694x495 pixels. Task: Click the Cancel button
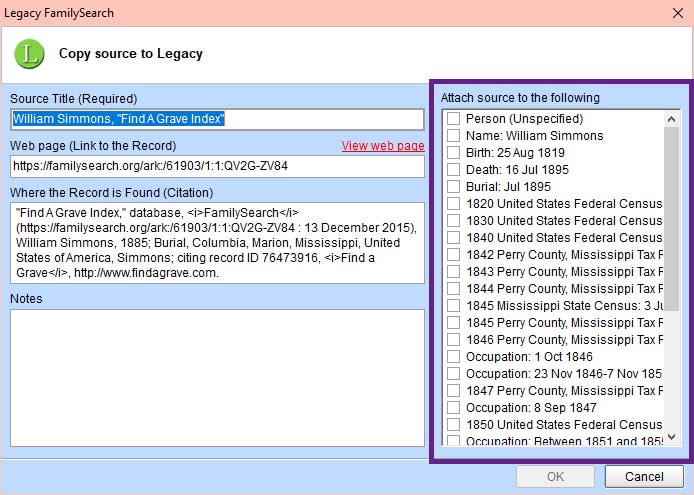pyautogui.click(x=644, y=476)
